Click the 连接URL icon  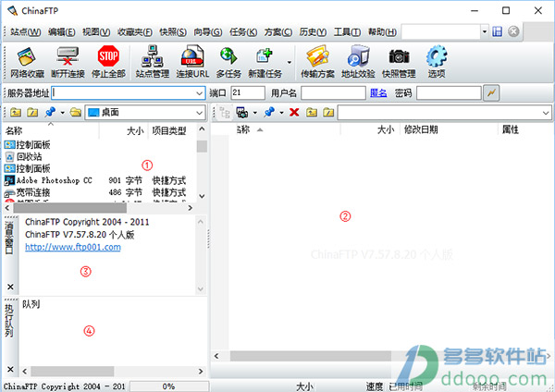tap(192, 62)
